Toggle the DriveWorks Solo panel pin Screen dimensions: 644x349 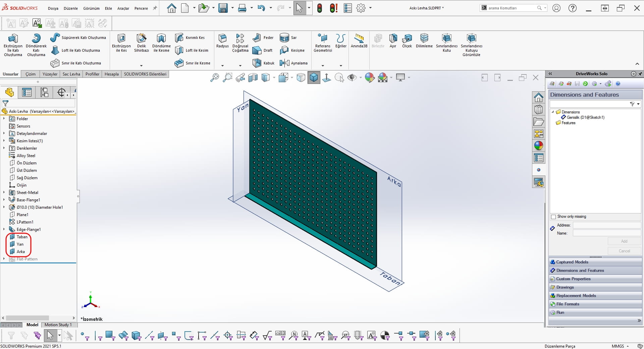pyautogui.click(x=640, y=74)
